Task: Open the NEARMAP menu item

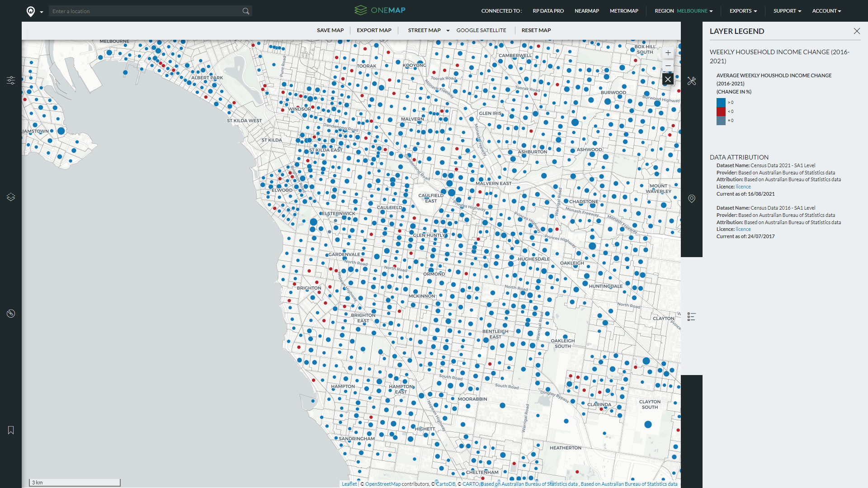Action: pyautogui.click(x=587, y=11)
